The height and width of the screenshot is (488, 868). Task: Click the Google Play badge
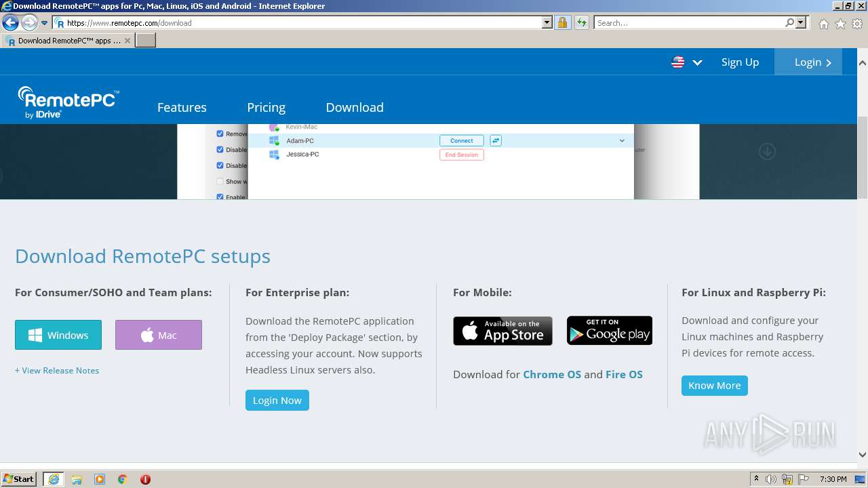(610, 331)
